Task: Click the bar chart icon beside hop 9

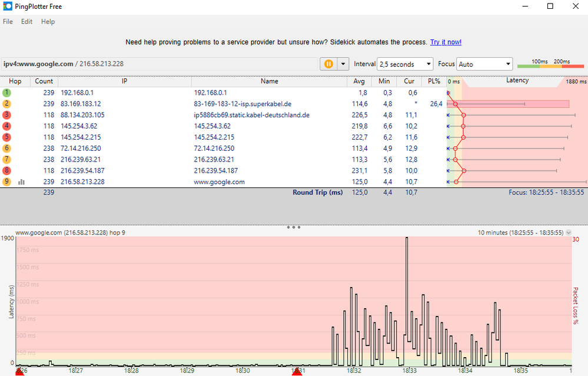Action: 22,182
